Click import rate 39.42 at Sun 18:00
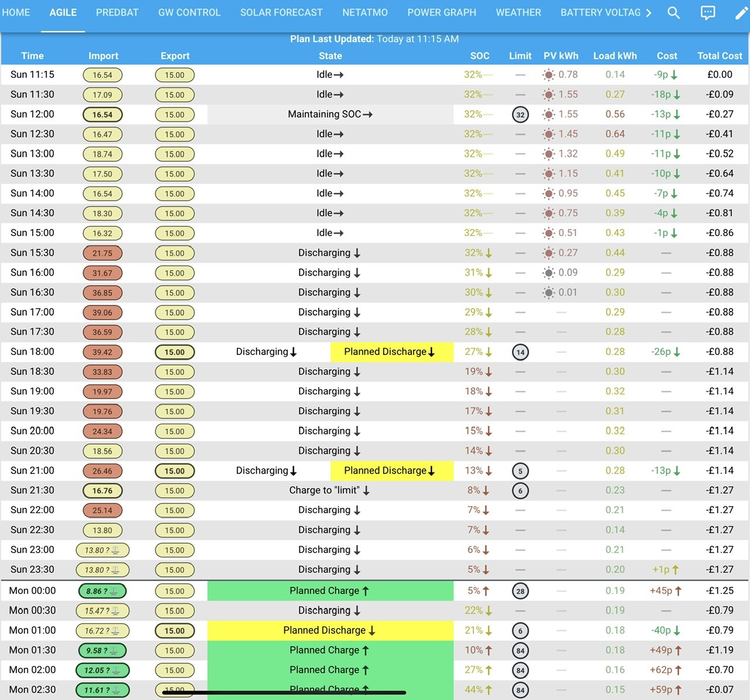750x700 pixels. [x=103, y=352]
